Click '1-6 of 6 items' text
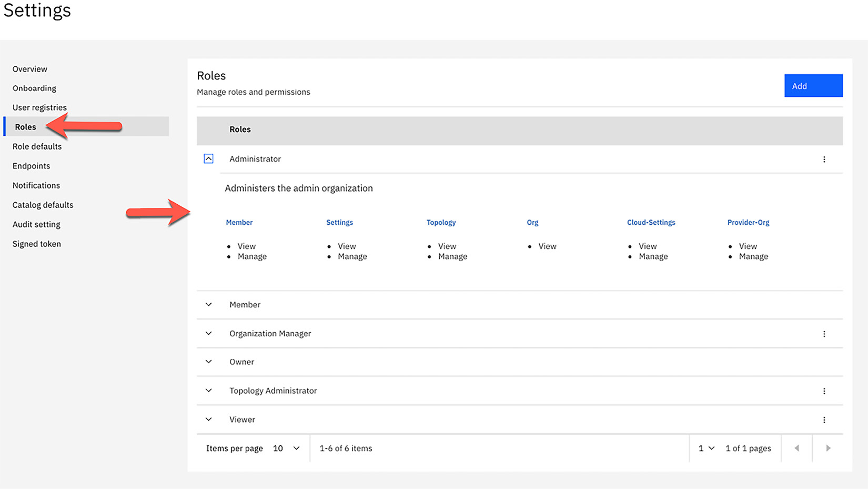 tap(346, 448)
